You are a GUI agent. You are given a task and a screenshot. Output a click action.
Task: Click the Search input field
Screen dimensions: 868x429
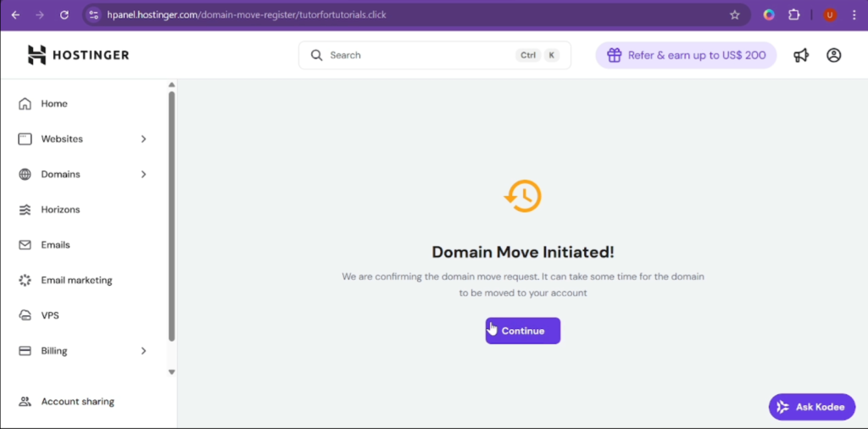click(415, 55)
